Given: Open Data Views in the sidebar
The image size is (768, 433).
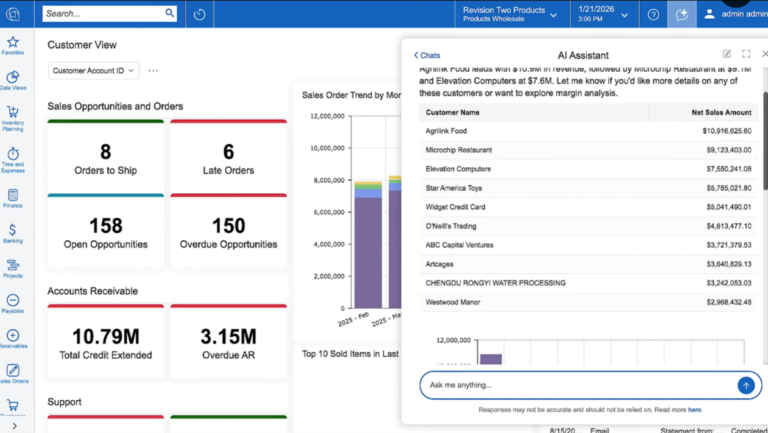Looking at the screenshot, I should (13, 81).
